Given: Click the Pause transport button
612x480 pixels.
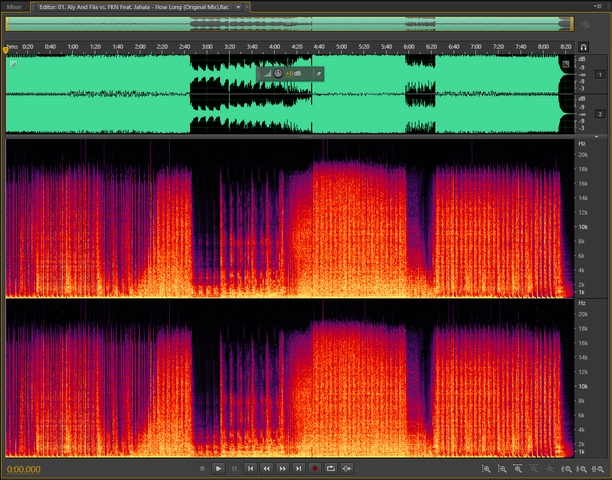Looking at the screenshot, I should [x=234, y=468].
